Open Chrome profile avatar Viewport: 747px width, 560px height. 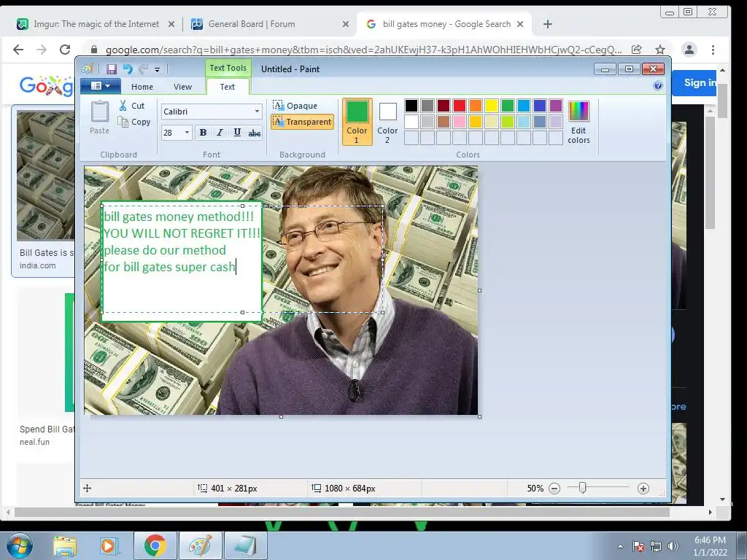(x=689, y=50)
